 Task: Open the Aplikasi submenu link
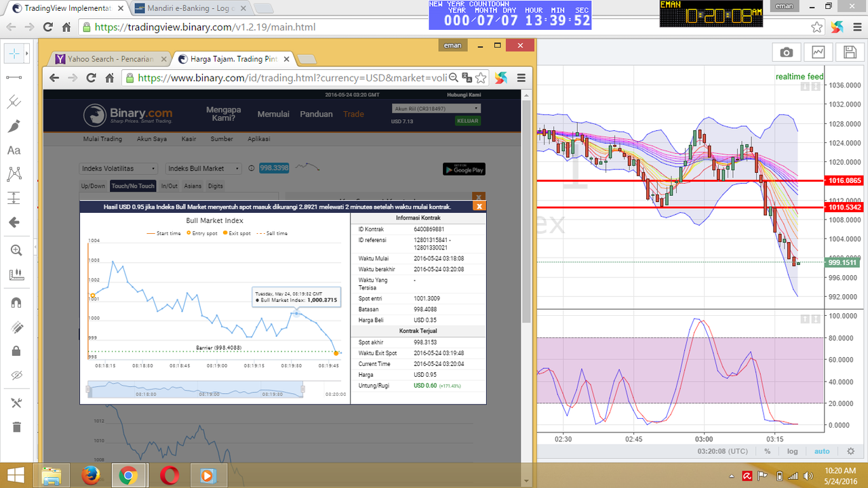(259, 139)
